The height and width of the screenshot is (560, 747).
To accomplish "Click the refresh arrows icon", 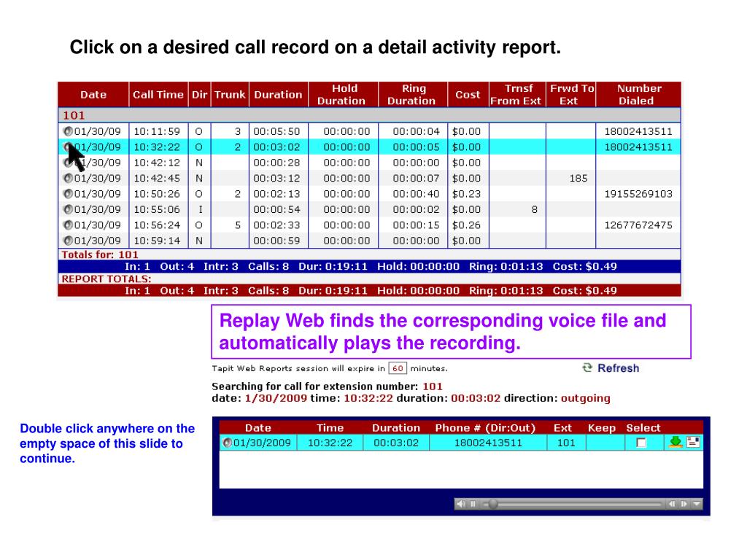I will coord(587,367).
